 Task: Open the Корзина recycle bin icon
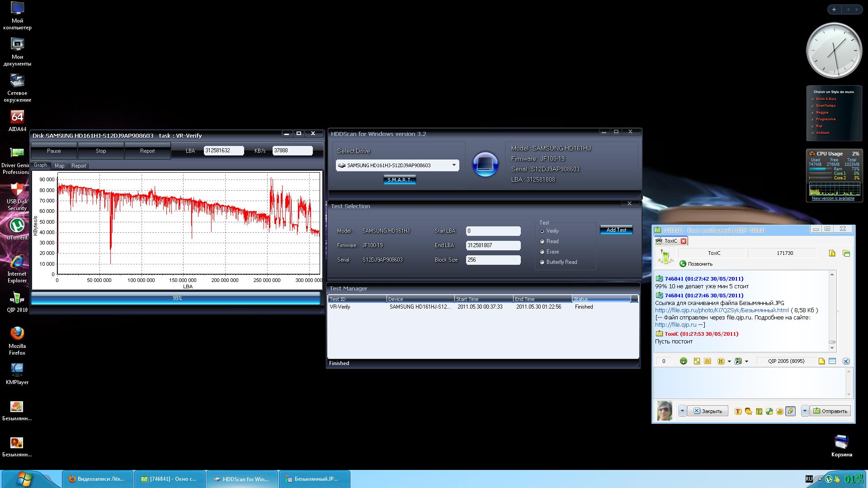(841, 446)
